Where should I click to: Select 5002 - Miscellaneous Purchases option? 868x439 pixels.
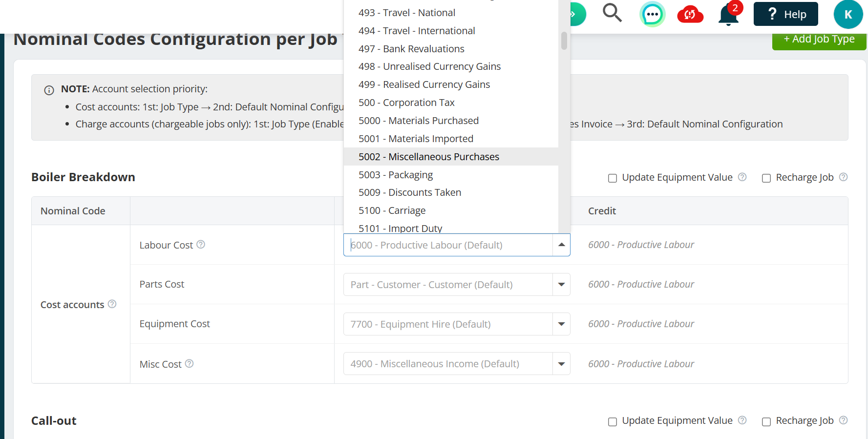click(x=451, y=157)
